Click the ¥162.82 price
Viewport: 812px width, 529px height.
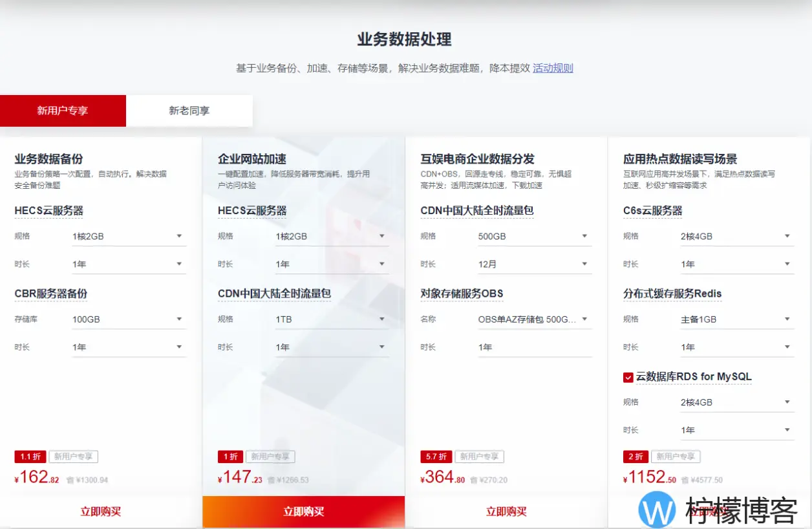click(x=37, y=477)
